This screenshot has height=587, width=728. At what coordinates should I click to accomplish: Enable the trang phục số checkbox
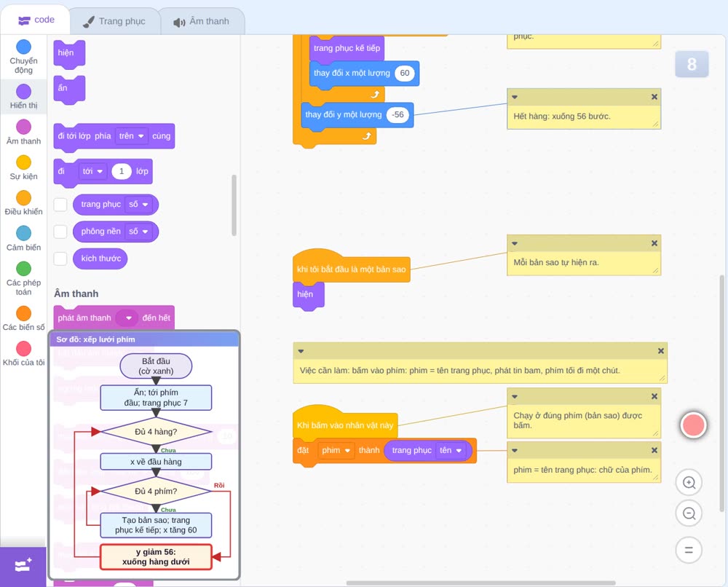tap(60, 205)
